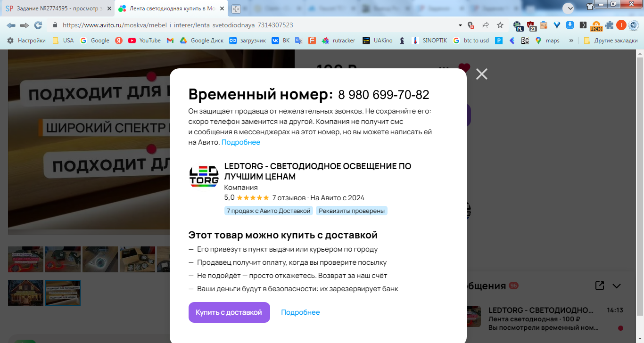Click the heart favorite icon behind the popup

pyautogui.click(x=464, y=68)
